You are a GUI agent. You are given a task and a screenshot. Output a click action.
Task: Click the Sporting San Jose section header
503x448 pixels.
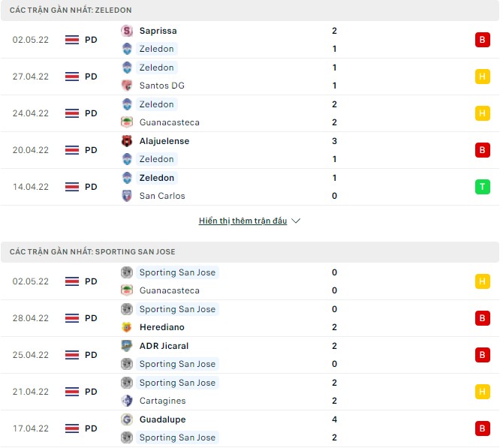click(x=92, y=251)
